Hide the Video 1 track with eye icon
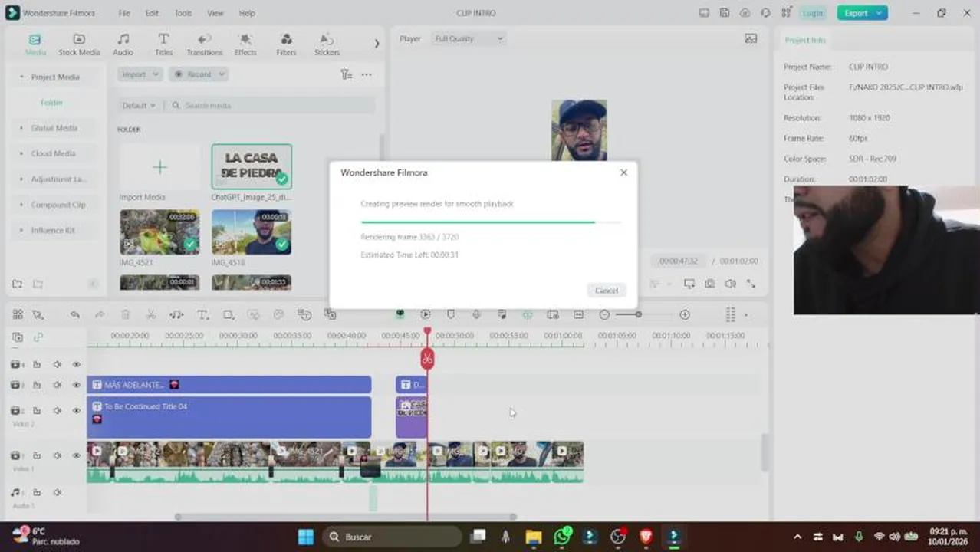The image size is (980, 552). tap(76, 455)
